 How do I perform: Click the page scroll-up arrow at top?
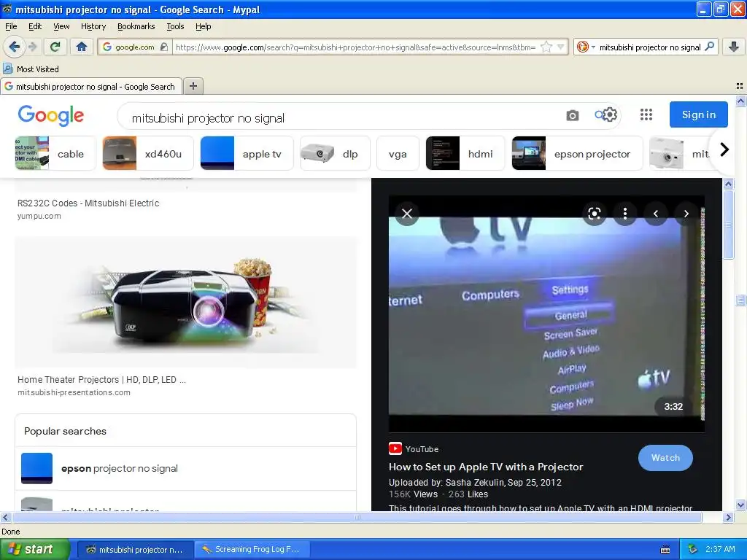[x=740, y=101]
